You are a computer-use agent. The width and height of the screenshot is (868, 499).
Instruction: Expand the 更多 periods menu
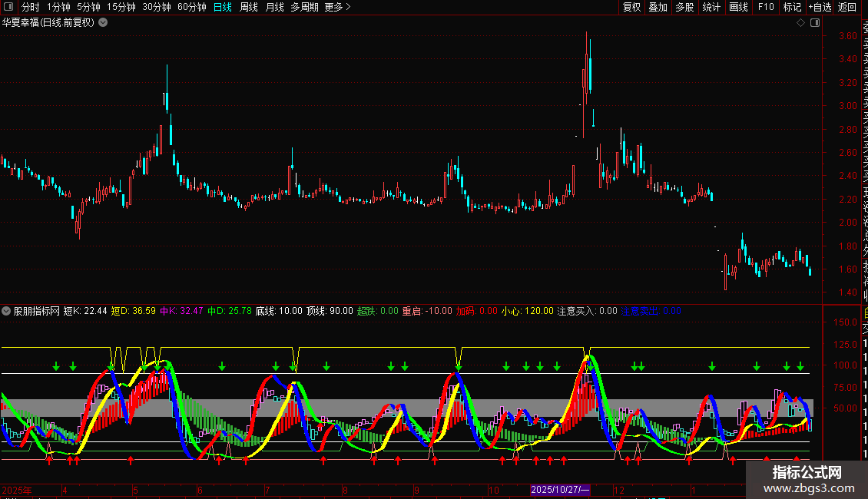[338, 8]
